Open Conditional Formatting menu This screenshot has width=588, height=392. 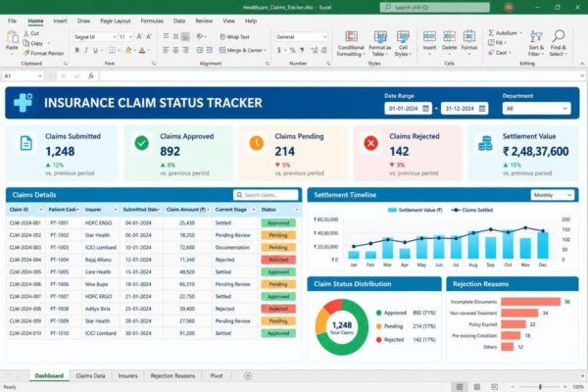351,44
